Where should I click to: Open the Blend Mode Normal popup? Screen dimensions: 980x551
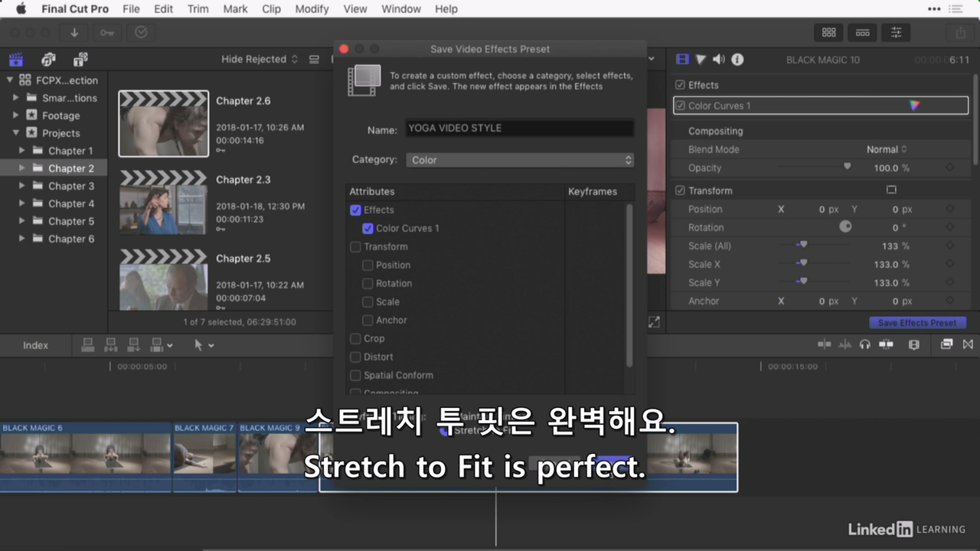click(887, 149)
